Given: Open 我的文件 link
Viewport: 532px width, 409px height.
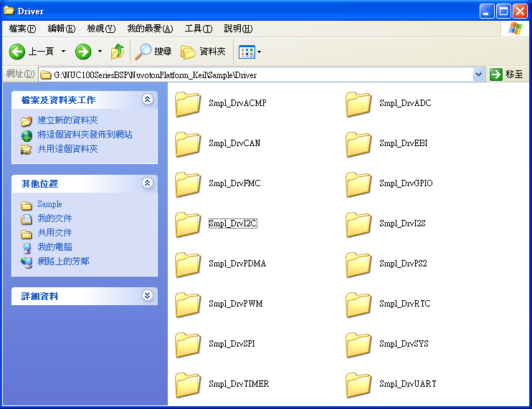Looking at the screenshot, I should pos(54,218).
